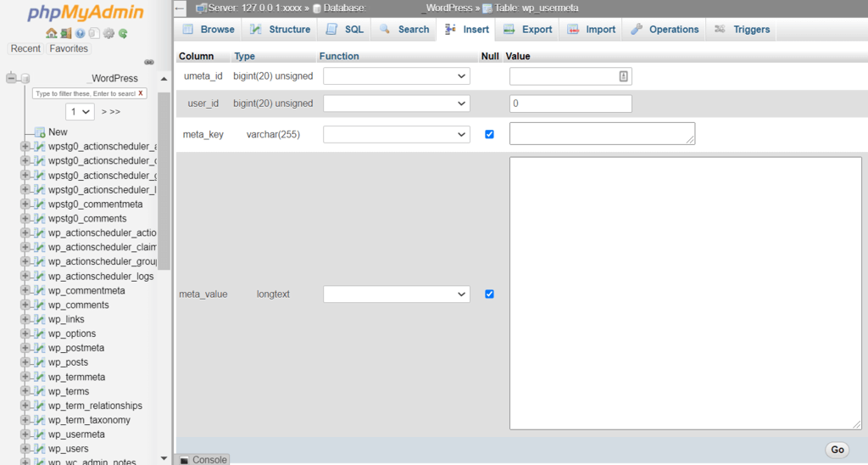Viewport: 868px width, 465px height.
Task: Click the green reload navigation icon
Action: click(x=123, y=33)
